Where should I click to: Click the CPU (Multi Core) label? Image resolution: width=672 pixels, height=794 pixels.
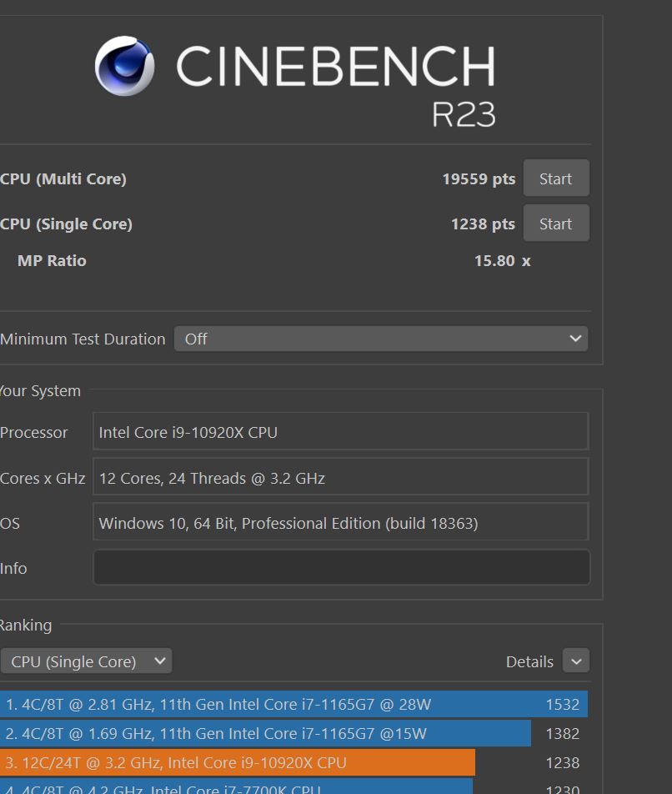click(63, 178)
